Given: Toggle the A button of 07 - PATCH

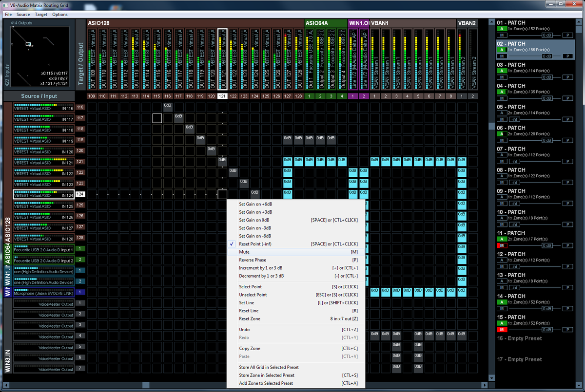Looking at the screenshot, I should [x=501, y=155].
